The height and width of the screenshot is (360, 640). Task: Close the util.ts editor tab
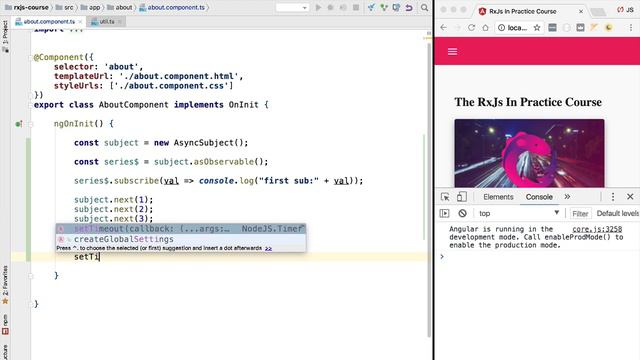[x=120, y=22]
